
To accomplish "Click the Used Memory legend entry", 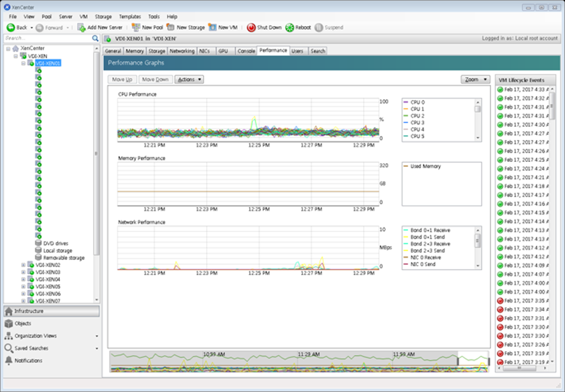I will point(422,166).
